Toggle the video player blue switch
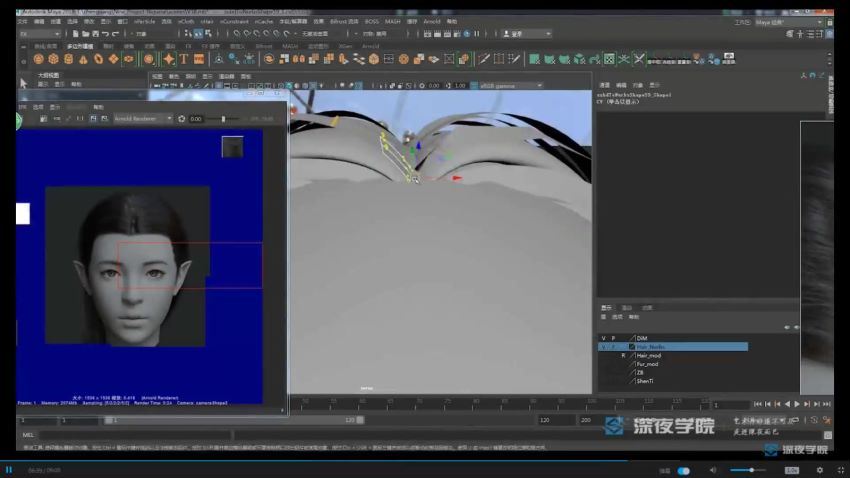850x478 pixels. click(684, 470)
